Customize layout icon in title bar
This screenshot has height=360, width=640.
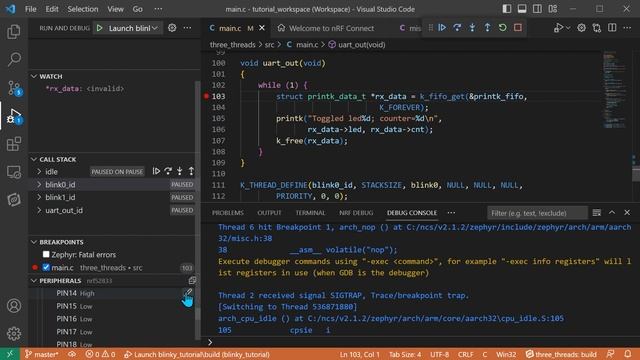tap(553, 9)
